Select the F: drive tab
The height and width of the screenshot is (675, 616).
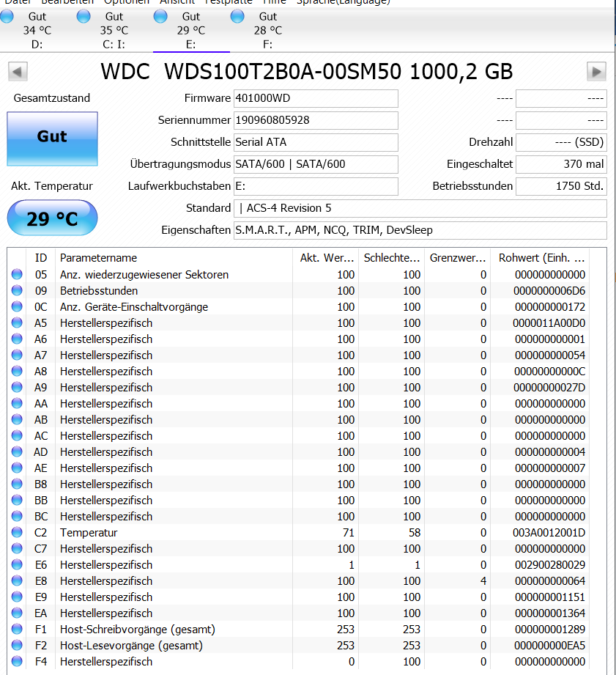pyautogui.click(x=268, y=30)
